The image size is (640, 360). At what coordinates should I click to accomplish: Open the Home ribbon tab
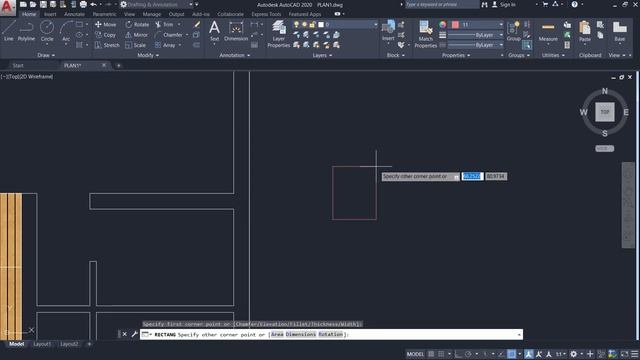29,14
